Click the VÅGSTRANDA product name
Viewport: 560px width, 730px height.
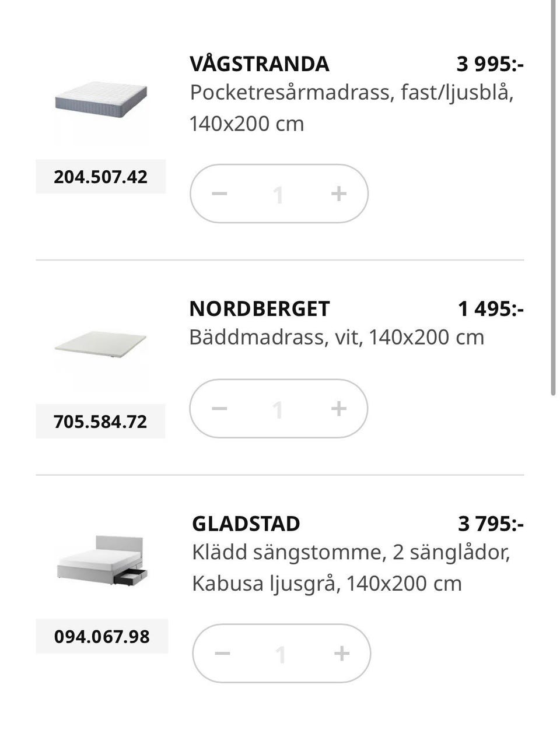pos(259,64)
